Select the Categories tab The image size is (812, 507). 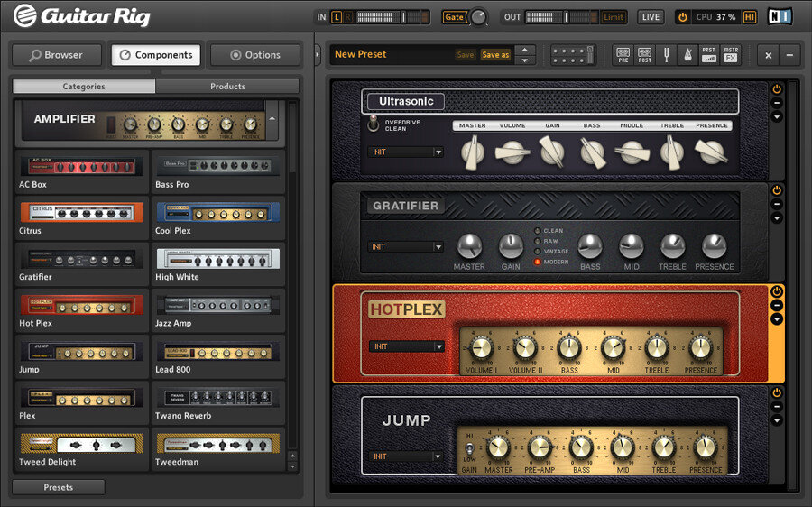84,86
